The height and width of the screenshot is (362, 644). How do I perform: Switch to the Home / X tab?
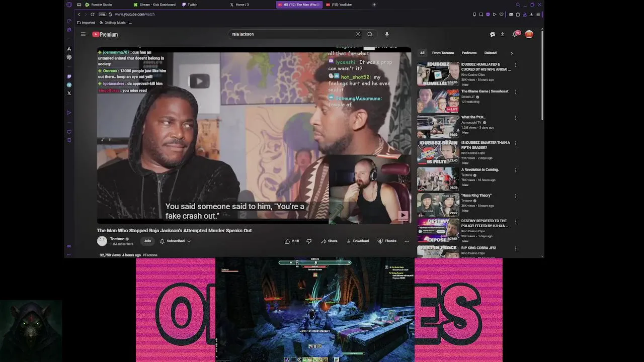click(239, 5)
